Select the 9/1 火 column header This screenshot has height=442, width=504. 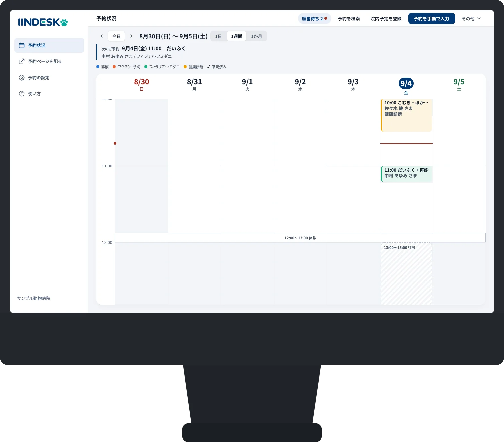[247, 85]
